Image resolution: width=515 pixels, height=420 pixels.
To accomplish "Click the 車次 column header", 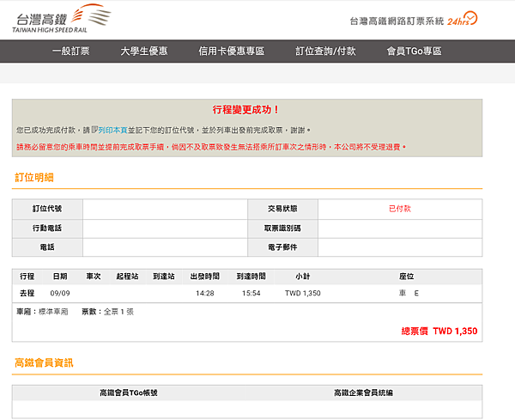I will coord(94,277).
